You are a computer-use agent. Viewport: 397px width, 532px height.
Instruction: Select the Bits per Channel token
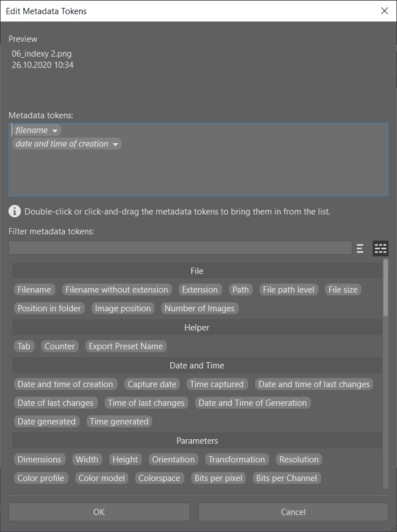tap(287, 478)
